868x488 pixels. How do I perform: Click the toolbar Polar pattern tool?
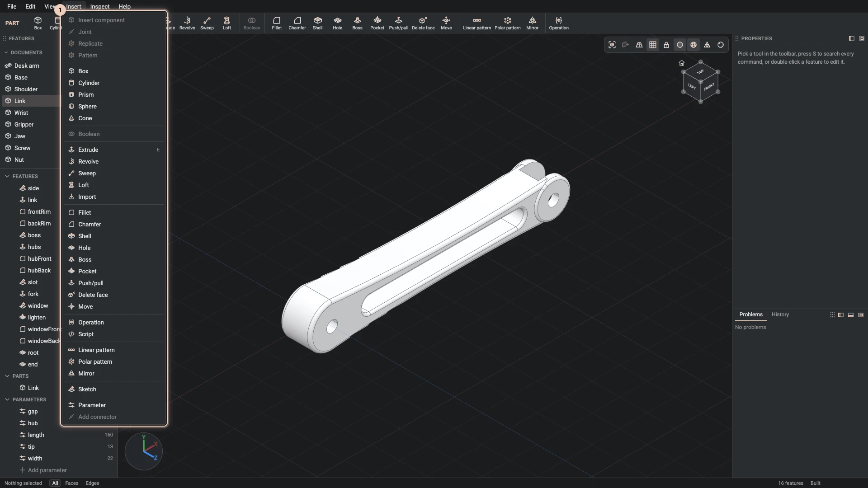[x=508, y=23]
